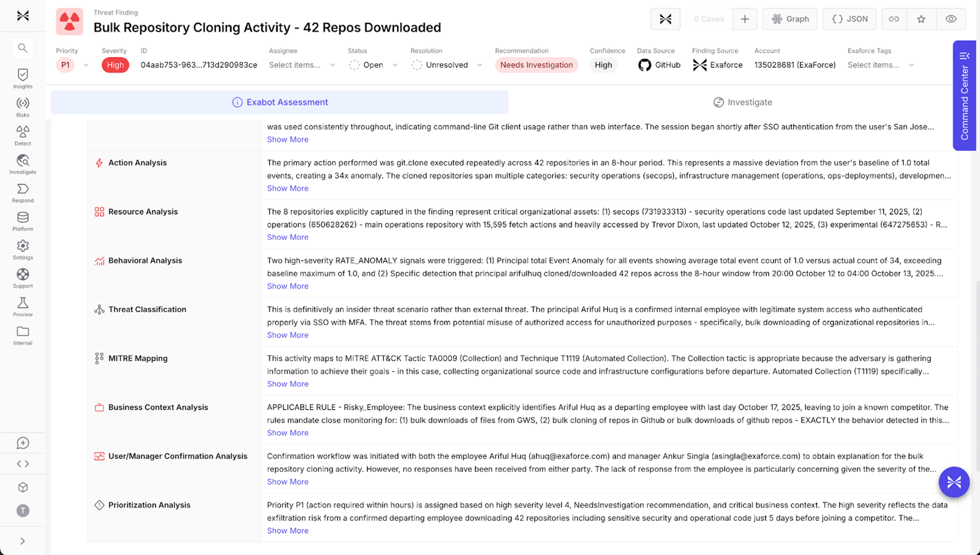The image size is (980, 555).
Task: Copy link with the chain icon
Action: point(894,19)
